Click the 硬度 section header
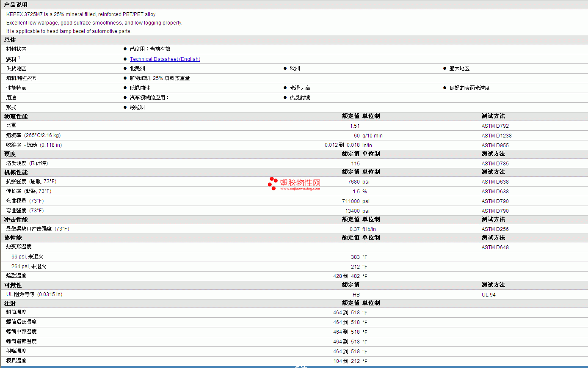This screenshot has width=588, height=368. pyautogui.click(x=10, y=154)
